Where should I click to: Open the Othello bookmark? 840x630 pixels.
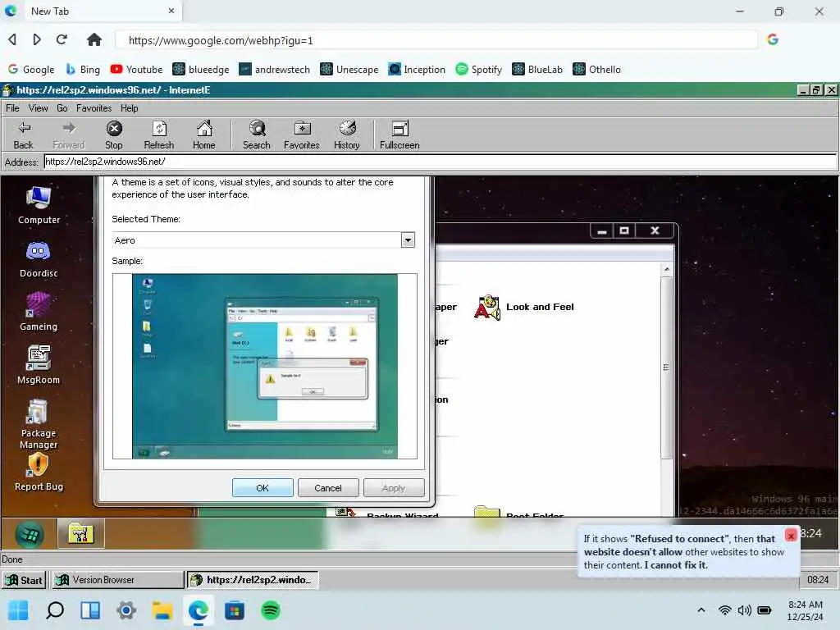click(x=597, y=69)
